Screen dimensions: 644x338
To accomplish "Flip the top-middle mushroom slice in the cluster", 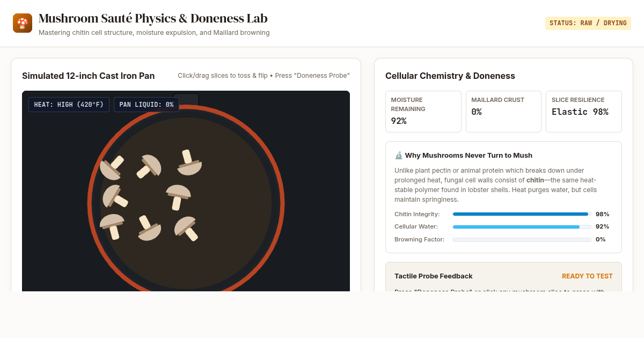I will pos(149,166).
